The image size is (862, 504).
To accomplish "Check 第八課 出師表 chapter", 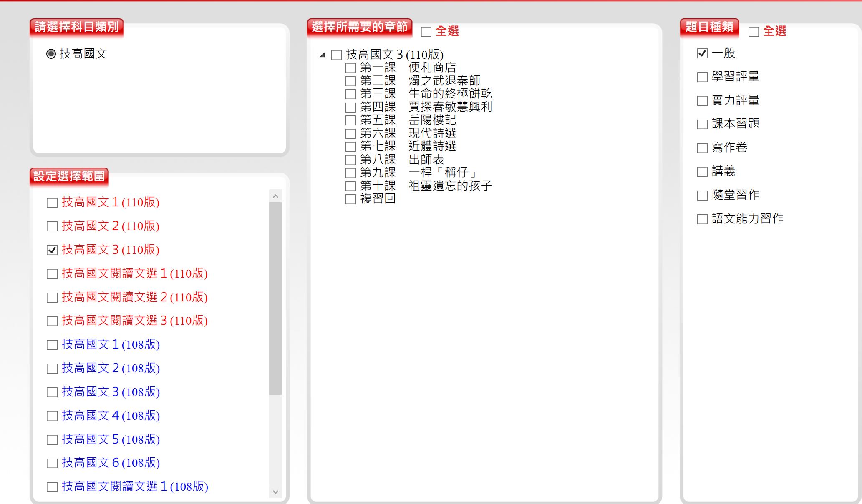I will tap(351, 160).
